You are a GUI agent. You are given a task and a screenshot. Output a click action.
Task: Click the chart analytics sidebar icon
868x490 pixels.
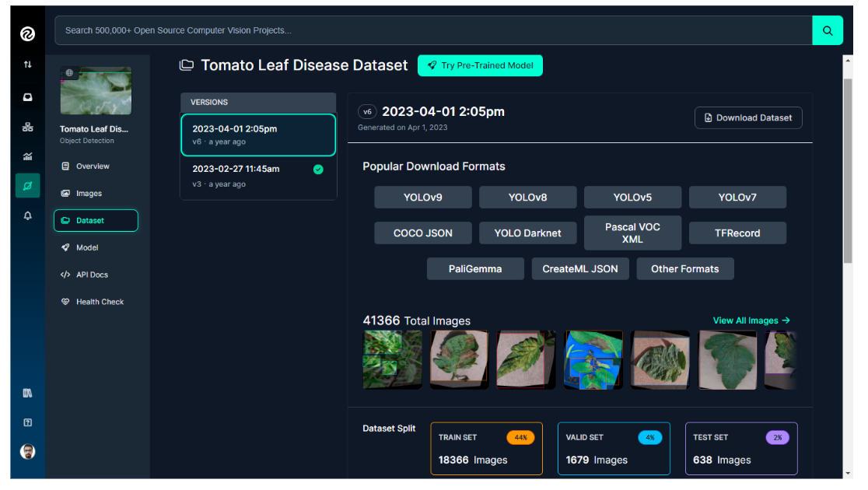point(27,156)
